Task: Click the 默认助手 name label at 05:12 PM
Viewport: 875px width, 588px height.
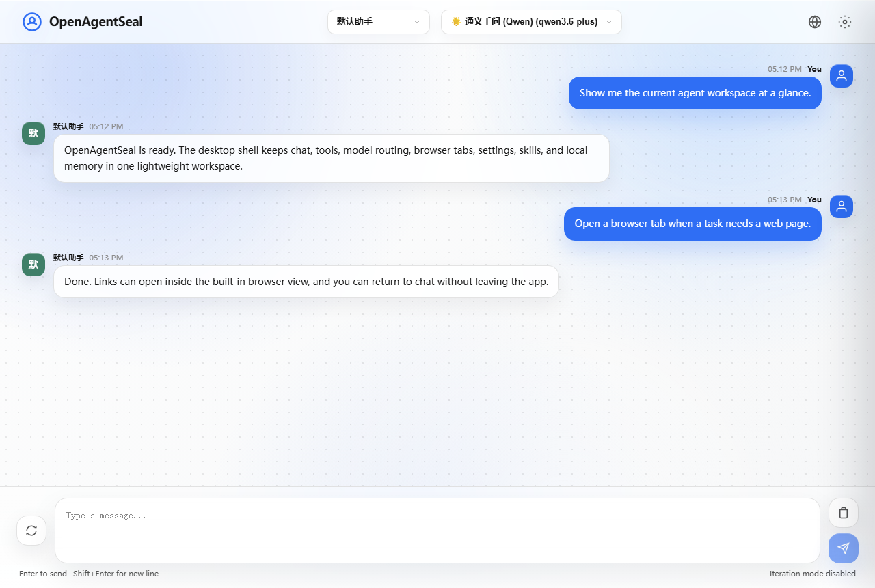Action: (68, 126)
